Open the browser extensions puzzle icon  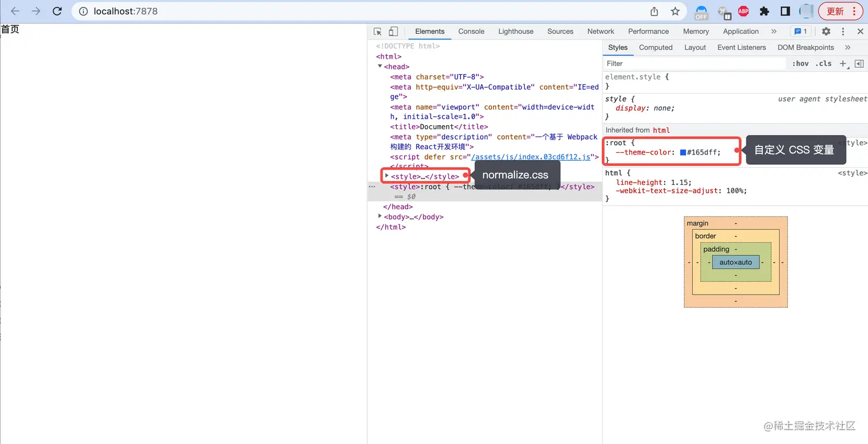[x=764, y=11]
